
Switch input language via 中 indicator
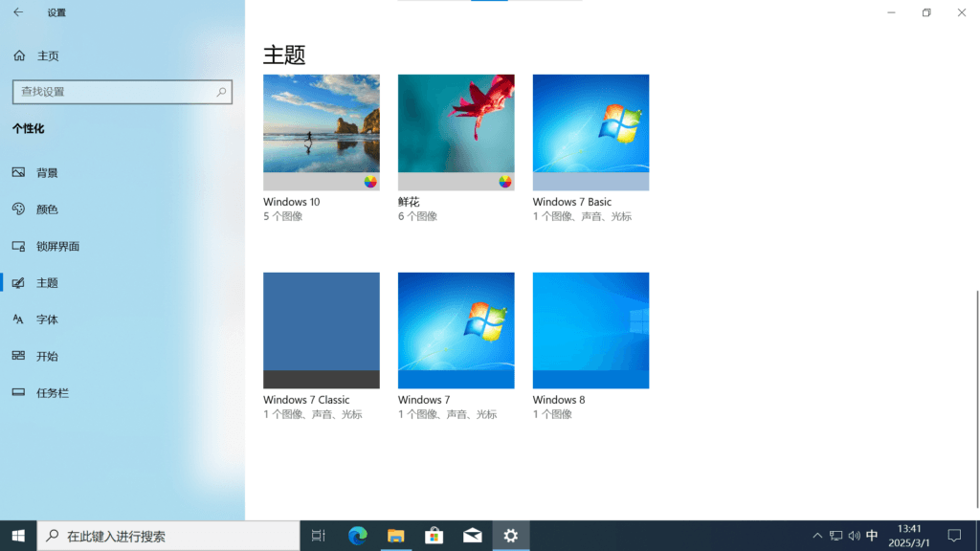(874, 535)
